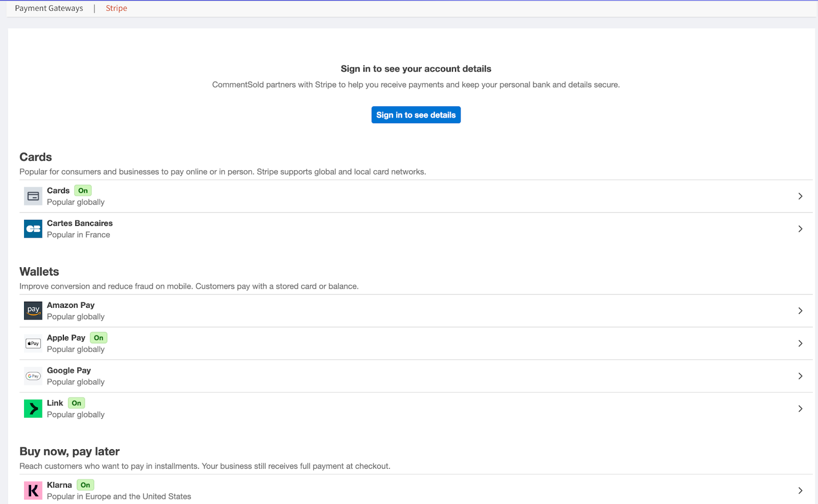
Task: Expand the Google Pay row chevron
Action: 800,376
